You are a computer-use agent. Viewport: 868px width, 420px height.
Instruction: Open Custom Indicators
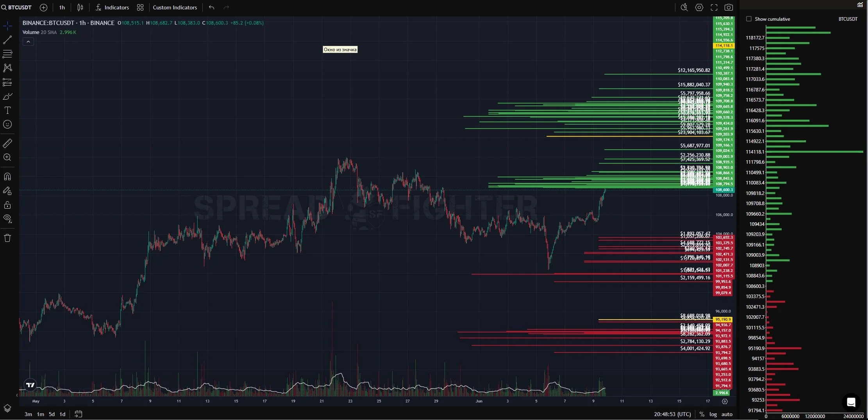click(x=175, y=7)
